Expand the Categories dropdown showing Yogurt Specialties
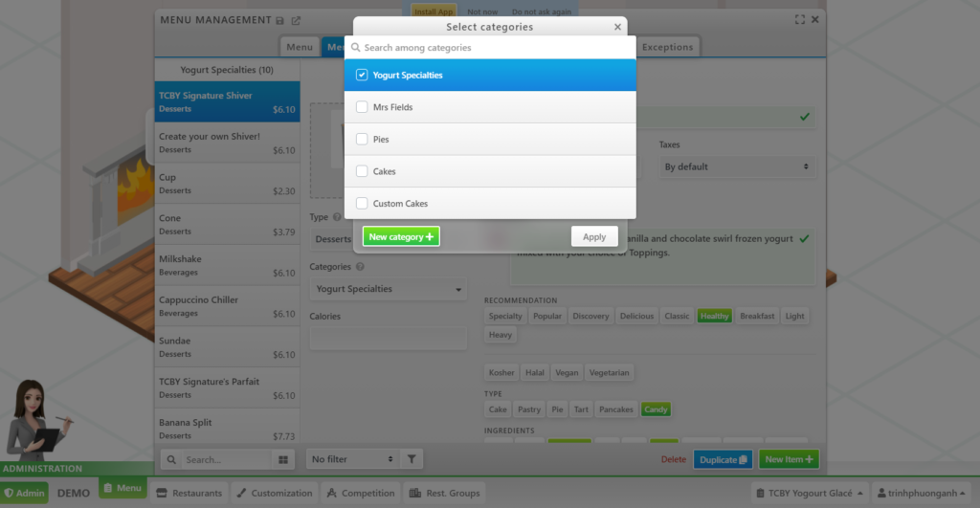The width and height of the screenshot is (980, 508). 388,289
